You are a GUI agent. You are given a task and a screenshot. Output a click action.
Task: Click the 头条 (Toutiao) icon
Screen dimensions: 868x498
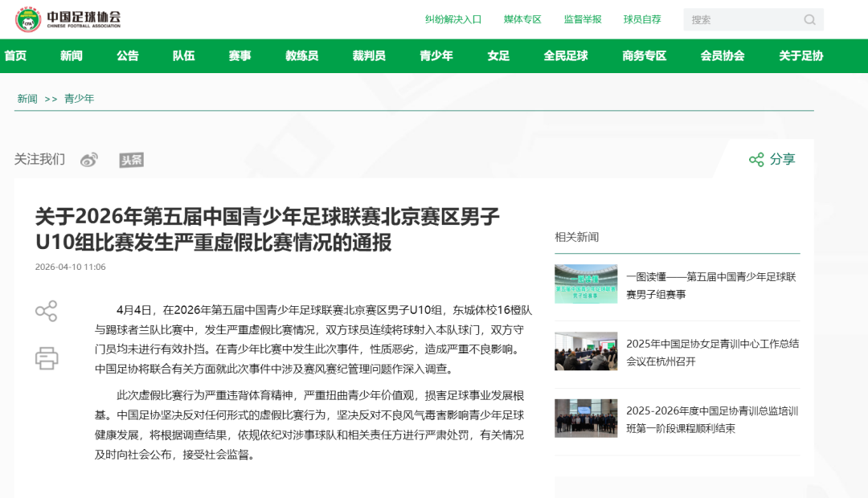click(x=131, y=159)
